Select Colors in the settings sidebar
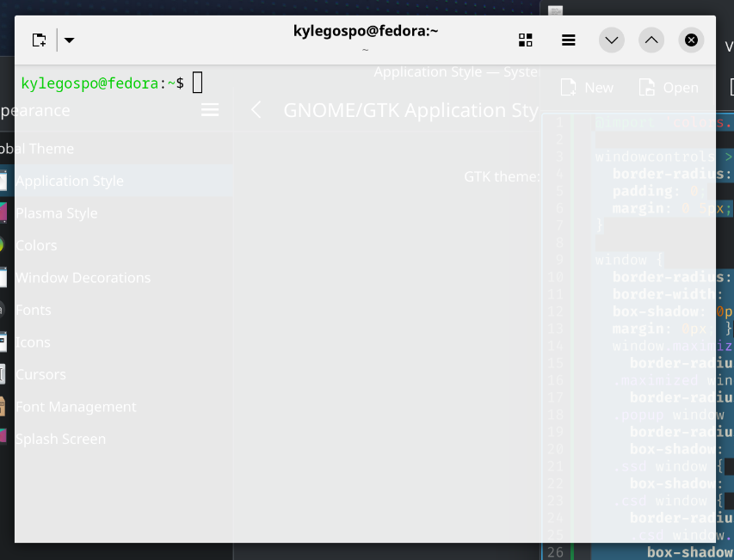The height and width of the screenshot is (560, 734). coord(36,245)
